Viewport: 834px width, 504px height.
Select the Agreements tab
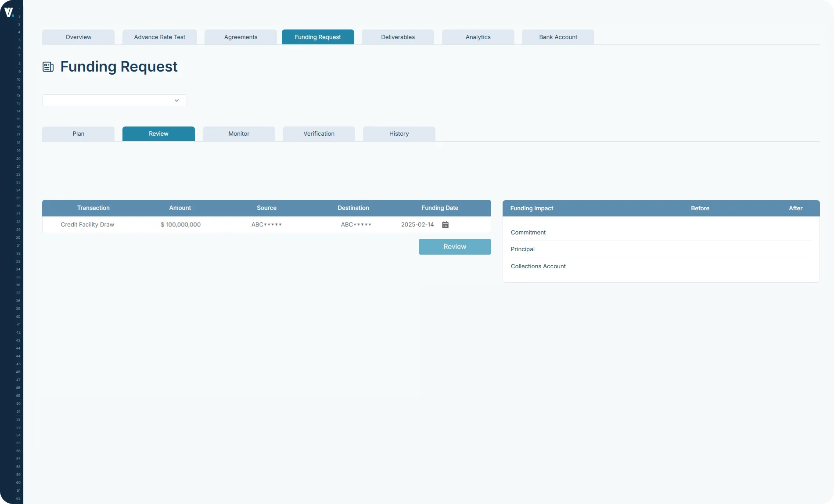point(240,37)
